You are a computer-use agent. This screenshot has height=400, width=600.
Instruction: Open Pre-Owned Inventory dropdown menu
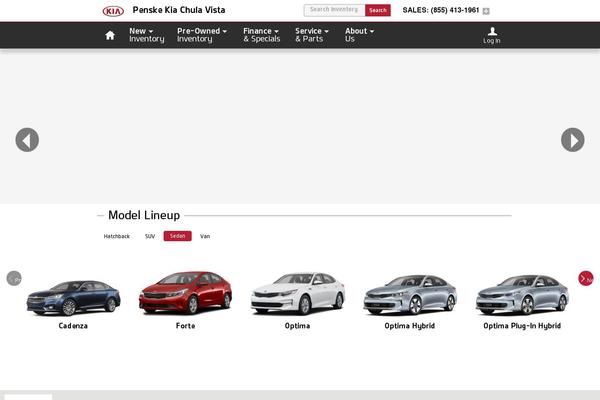click(x=202, y=35)
